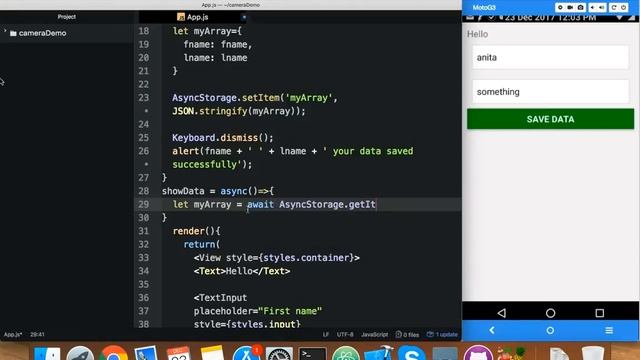Click the last name field containing something
This screenshot has height=360, width=640.
pos(550,91)
